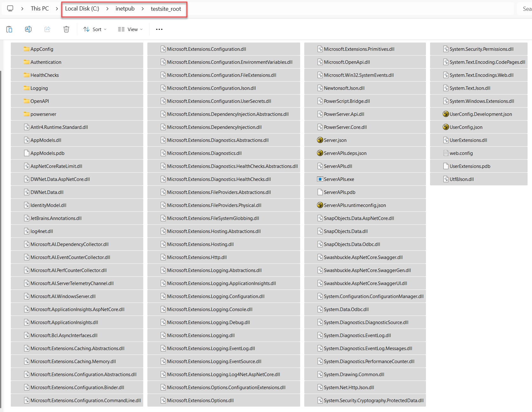Select the powerserver folder
This screenshot has height=412, width=532.
pos(43,114)
